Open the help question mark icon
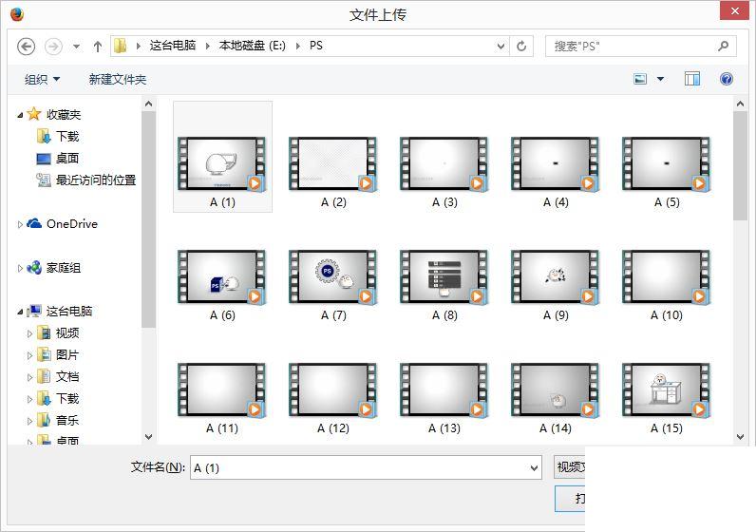The image size is (756, 532). coord(727,79)
